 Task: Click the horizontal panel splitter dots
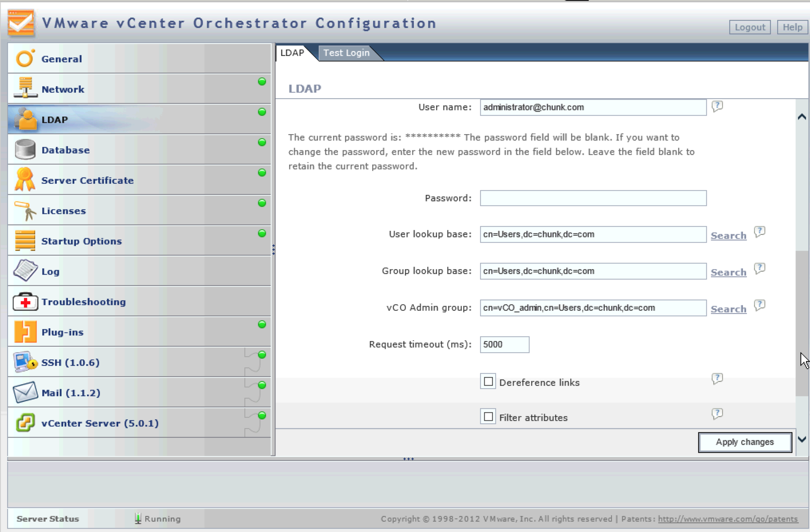408,459
